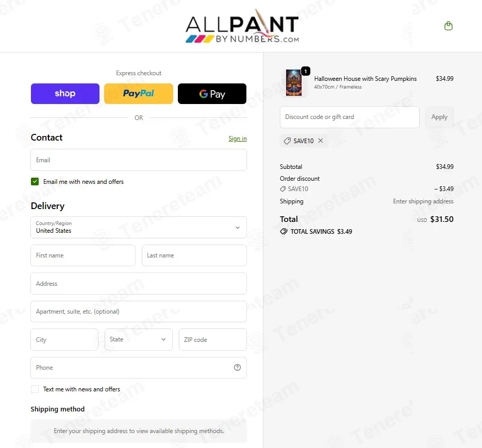482x448 pixels.
Task: Select the Halloween House product thumbnail
Action: coord(293,82)
